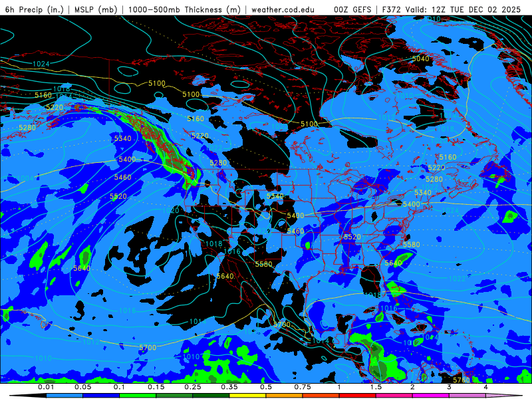Click the medium green 0.15–0.25 legend segment
Viewport: 532px width, 399px height.
click(174, 396)
